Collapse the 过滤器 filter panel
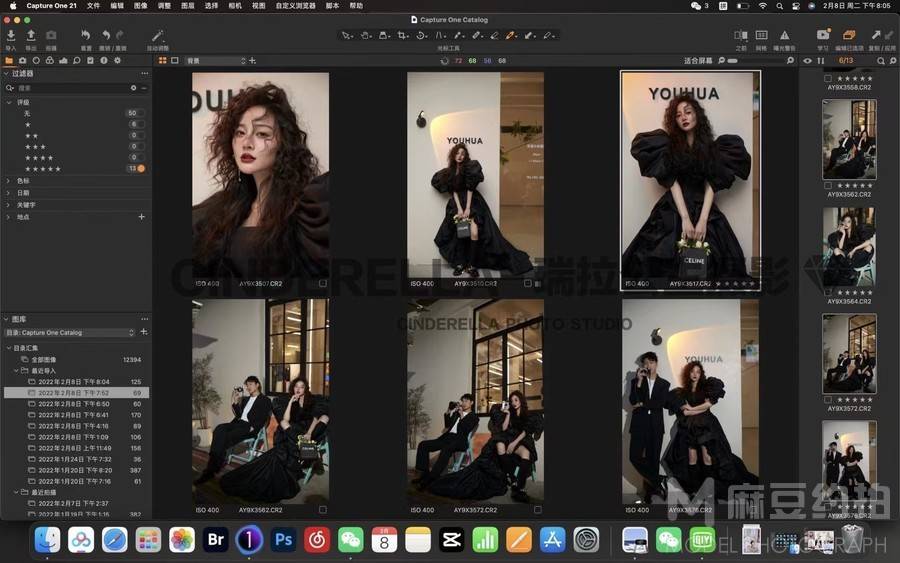900x563 pixels. [6, 73]
